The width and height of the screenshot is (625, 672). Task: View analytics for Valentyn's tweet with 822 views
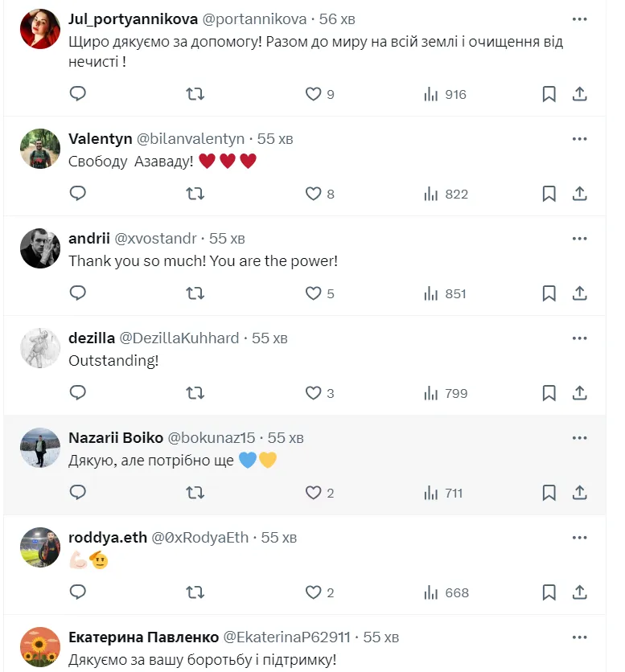click(x=446, y=195)
